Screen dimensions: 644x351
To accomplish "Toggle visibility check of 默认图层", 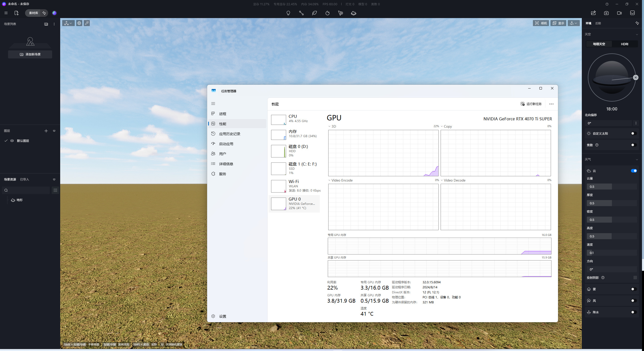I will [6, 141].
